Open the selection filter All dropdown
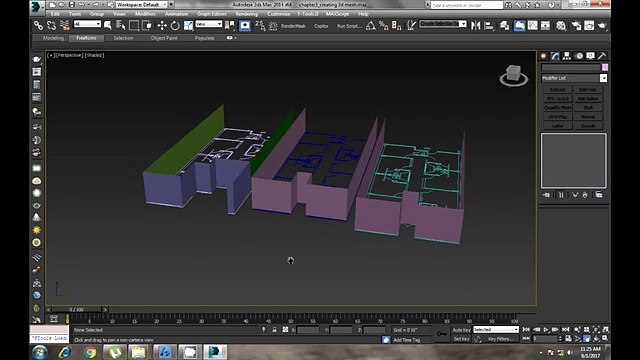This screenshot has width=640, height=360. (x=87, y=24)
